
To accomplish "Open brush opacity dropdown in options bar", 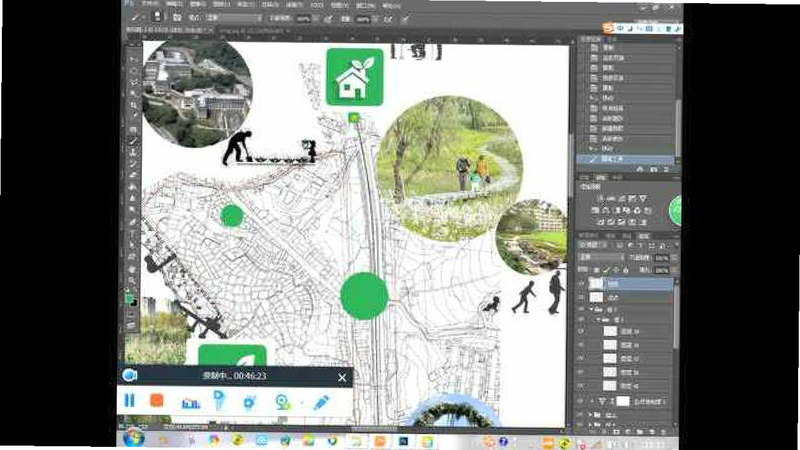I will (316, 19).
